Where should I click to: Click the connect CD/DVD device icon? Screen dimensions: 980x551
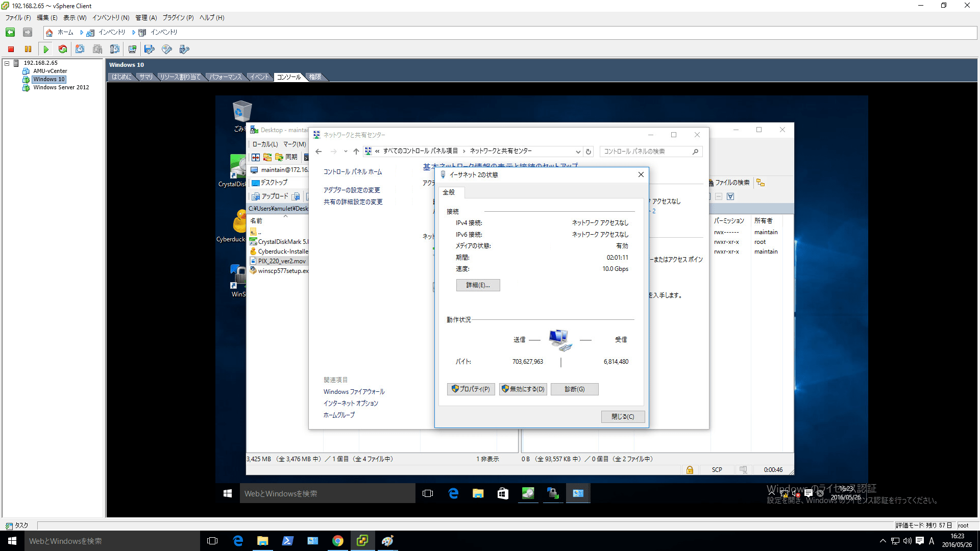coord(167,49)
